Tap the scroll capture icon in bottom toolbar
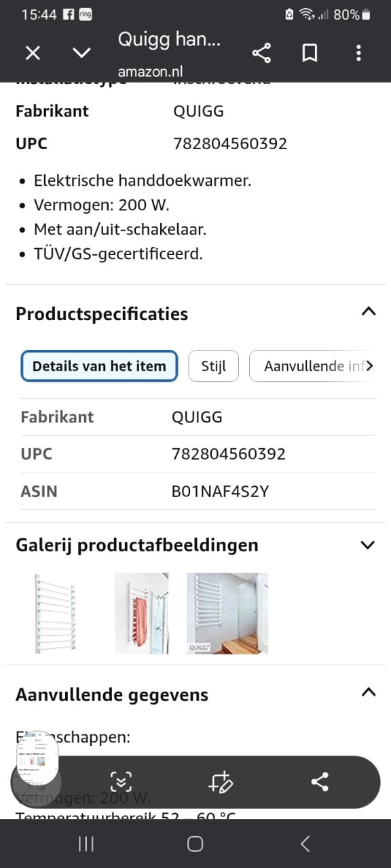The height and width of the screenshot is (868, 391). (121, 781)
